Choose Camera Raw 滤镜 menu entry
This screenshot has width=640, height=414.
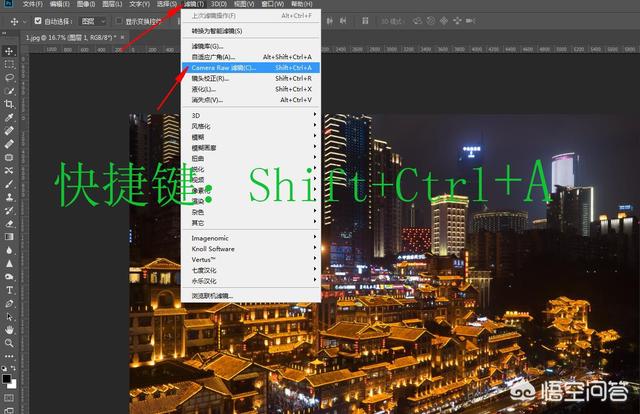click(251, 67)
